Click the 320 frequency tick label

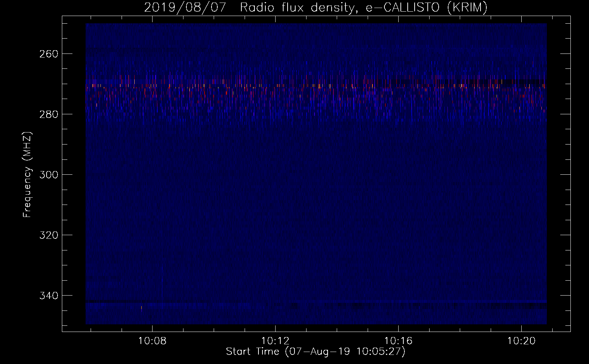click(48, 235)
